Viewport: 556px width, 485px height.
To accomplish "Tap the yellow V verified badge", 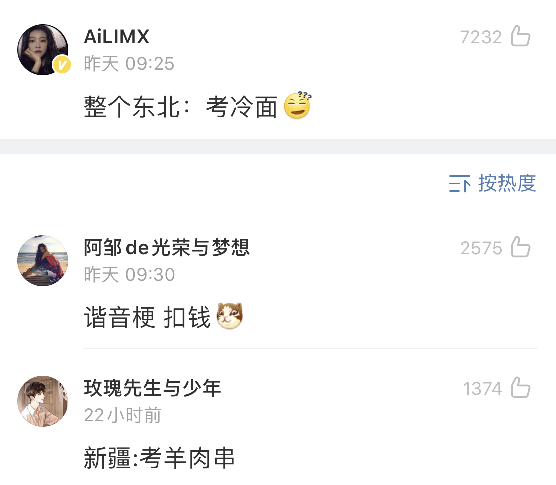I will [62, 65].
